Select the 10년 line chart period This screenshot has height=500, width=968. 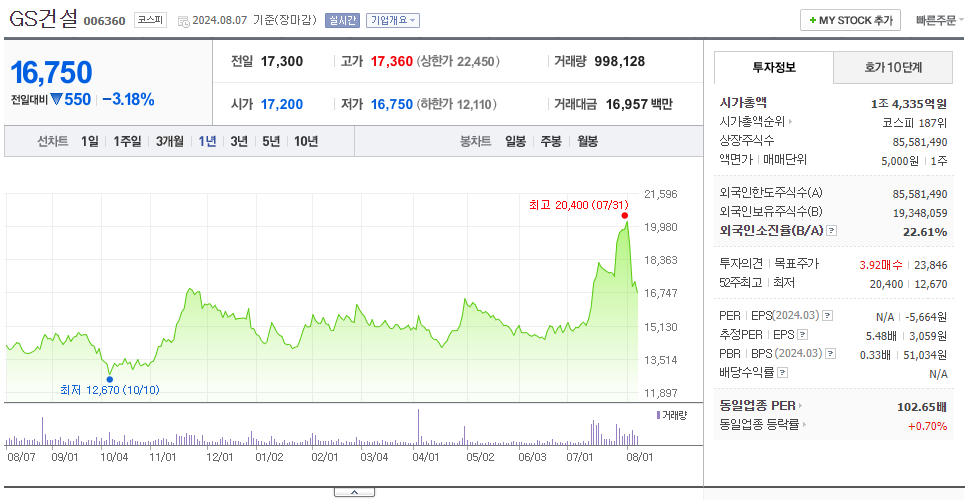click(306, 141)
